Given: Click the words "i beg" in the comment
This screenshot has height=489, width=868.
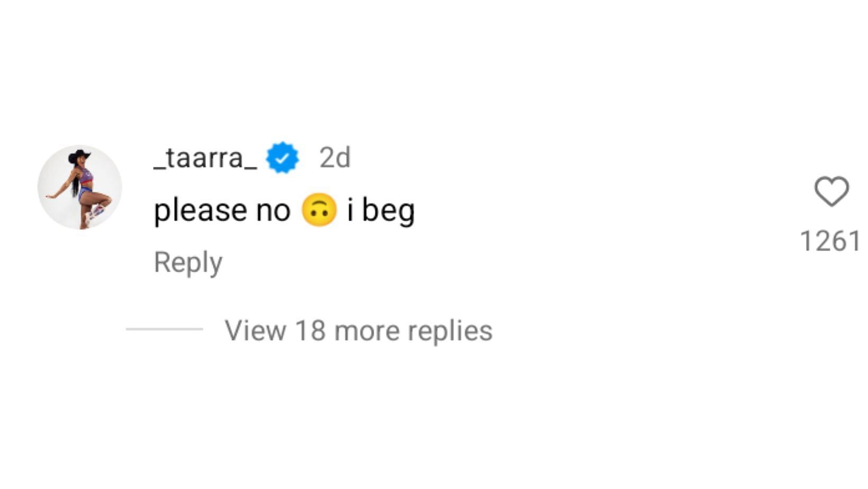Looking at the screenshot, I should tap(381, 211).
